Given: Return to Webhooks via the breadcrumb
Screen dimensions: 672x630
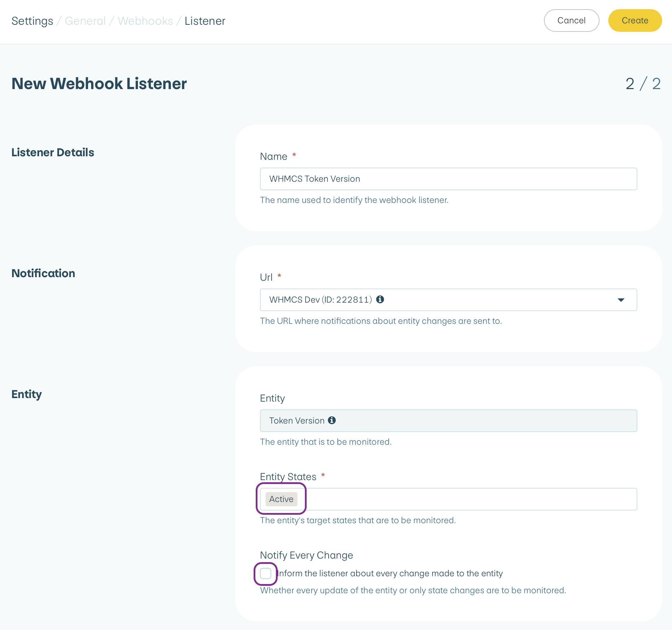Looking at the screenshot, I should click(x=145, y=21).
